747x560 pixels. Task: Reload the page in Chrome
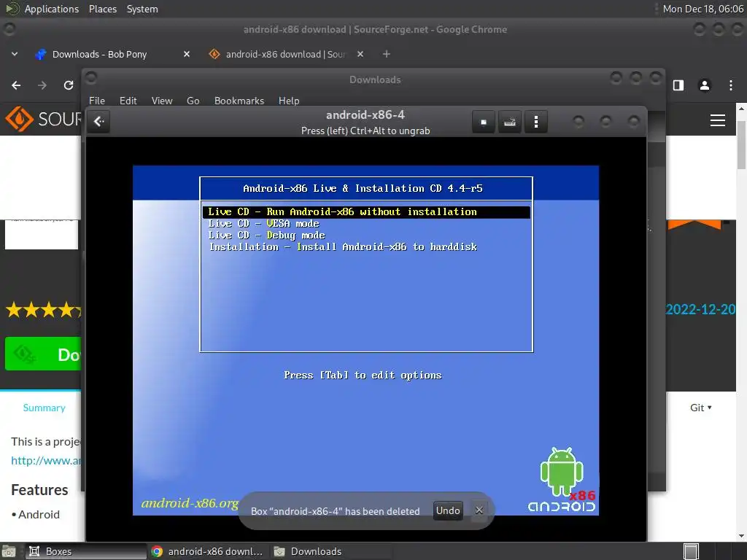pos(69,85)
